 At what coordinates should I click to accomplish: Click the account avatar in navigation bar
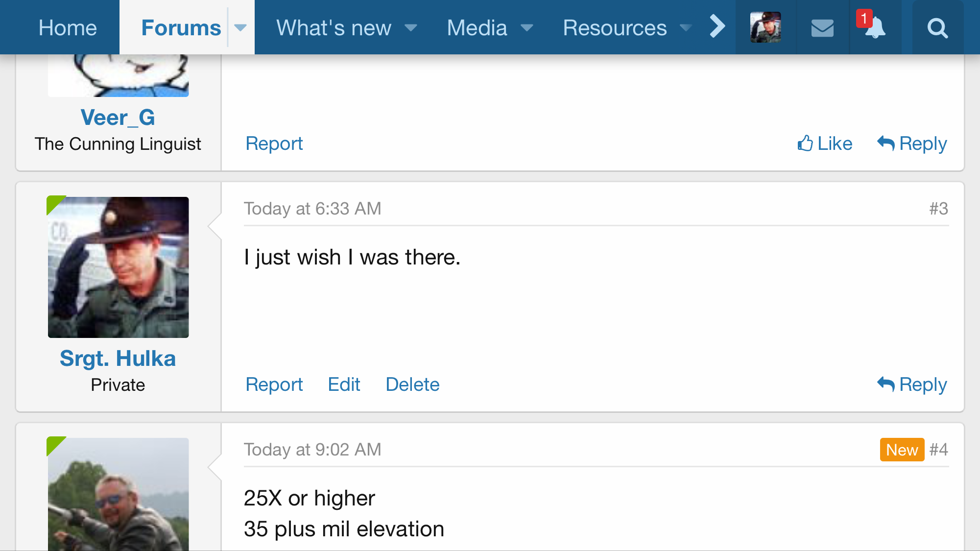(x=765, y=28)
